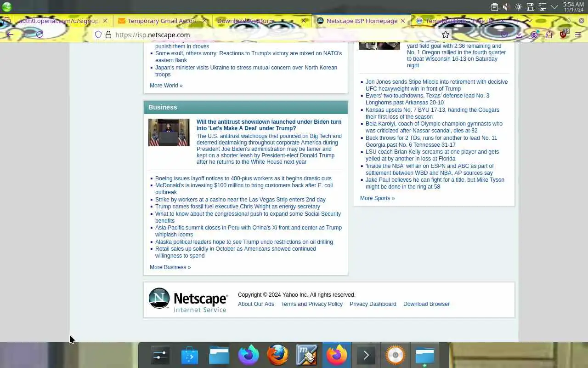Open McDonald's $100 million investment story
The image size is (588, 368).
click(x=244, y=189)
